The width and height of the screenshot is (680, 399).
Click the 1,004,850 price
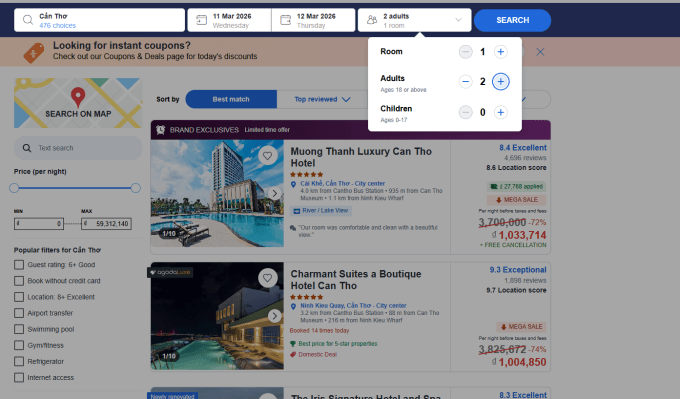pos(522,362)
